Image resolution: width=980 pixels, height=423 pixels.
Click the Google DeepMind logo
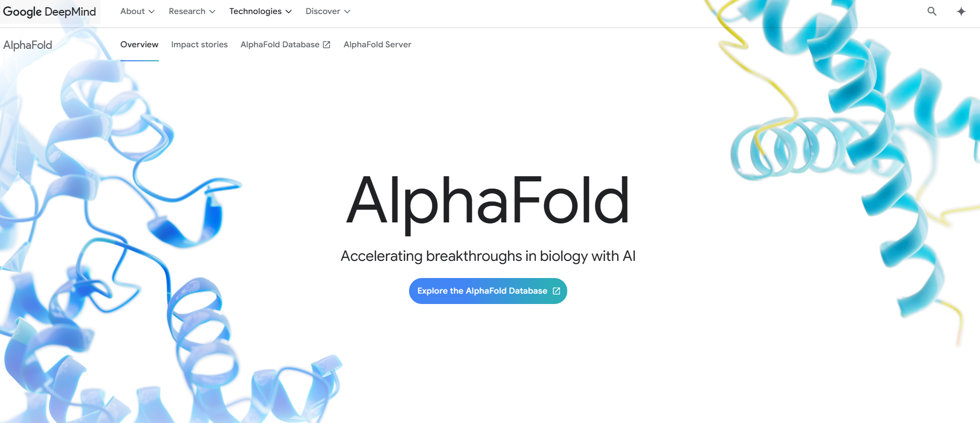coord(49,11)
